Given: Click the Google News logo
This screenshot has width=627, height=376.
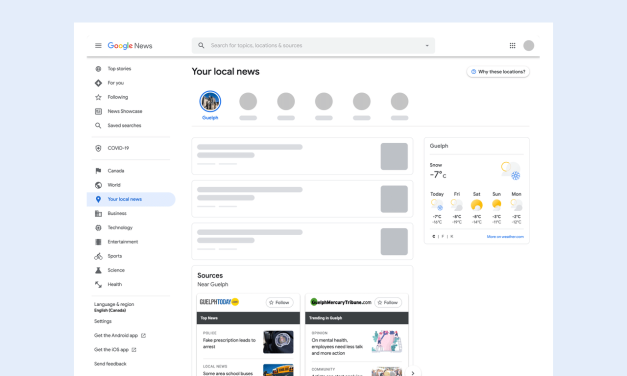Looking at the screenshot, I should pyautogui.click(x=130, y=46).
